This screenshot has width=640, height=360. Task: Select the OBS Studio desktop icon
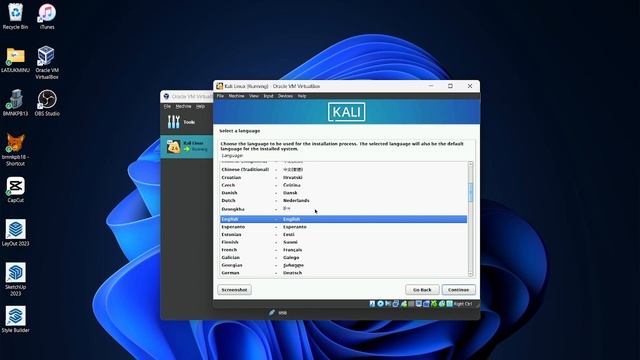point(47,103)
